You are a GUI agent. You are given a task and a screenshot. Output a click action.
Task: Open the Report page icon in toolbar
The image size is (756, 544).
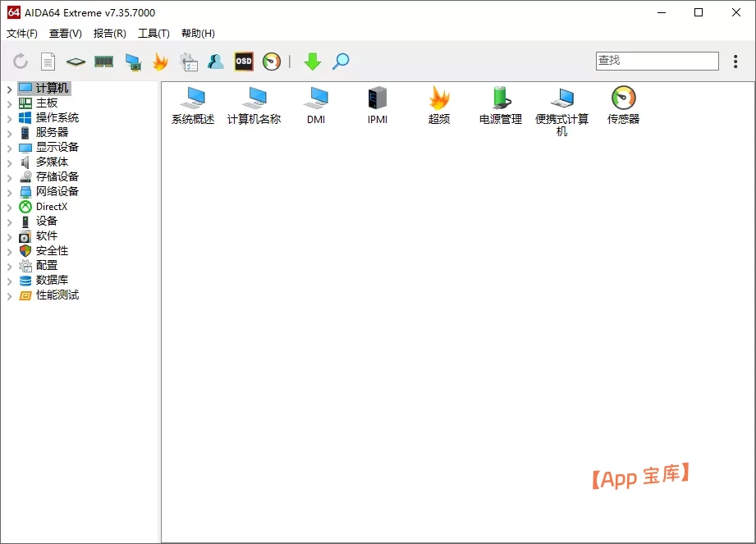pos(48,62)
